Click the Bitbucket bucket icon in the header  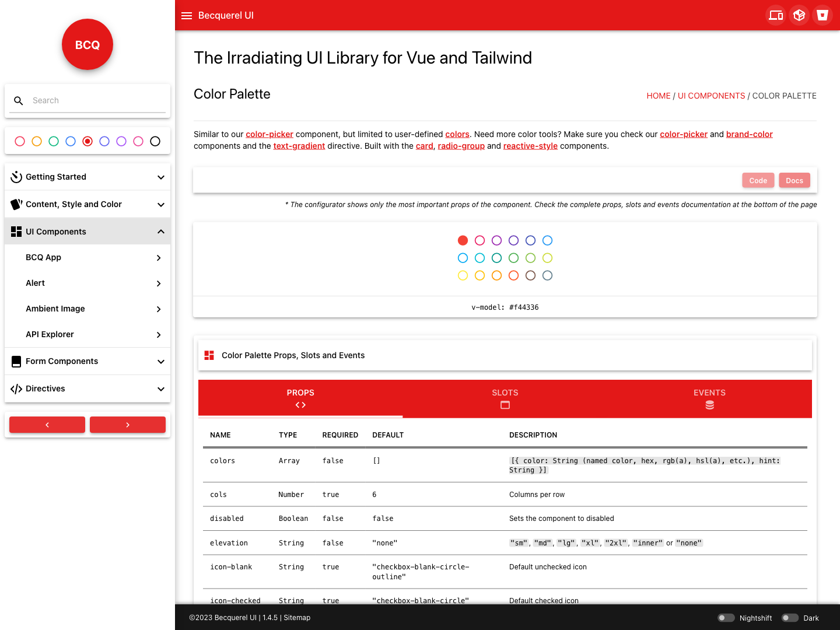pyautogui.click(x=822, y=15)
